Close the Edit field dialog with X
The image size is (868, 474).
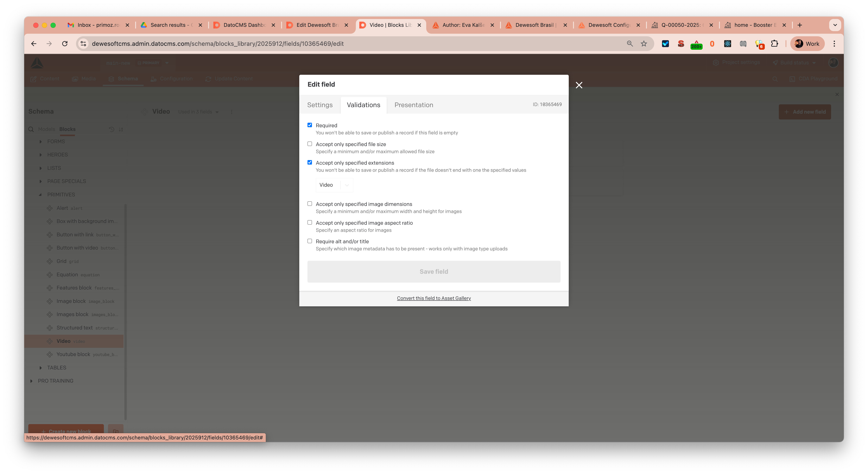[579, 85]
